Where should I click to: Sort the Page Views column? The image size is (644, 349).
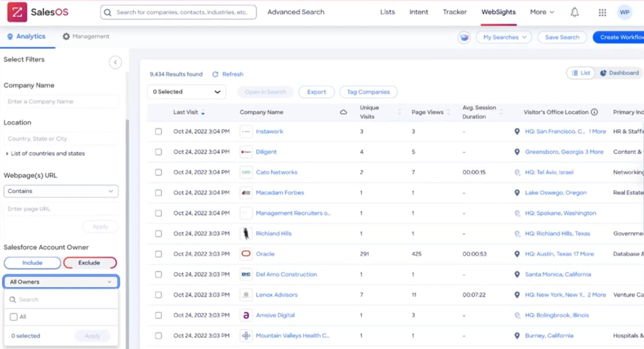[x=449, y=112]
